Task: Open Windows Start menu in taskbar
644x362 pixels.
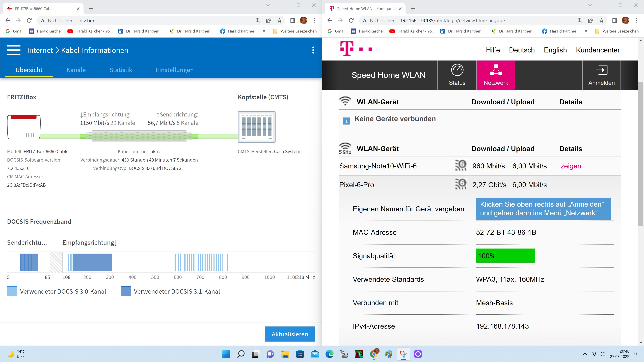Action: click(x=226, y=354)
